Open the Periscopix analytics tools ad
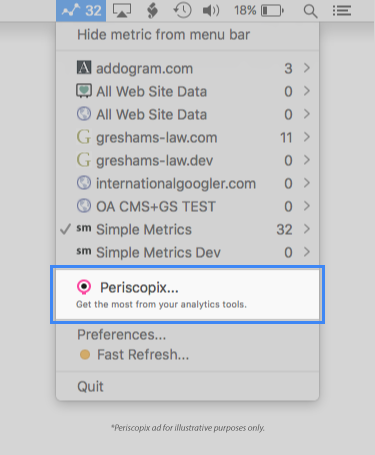Image resolution: width=375 pixels, height=455 pixels. click(187, 295)
